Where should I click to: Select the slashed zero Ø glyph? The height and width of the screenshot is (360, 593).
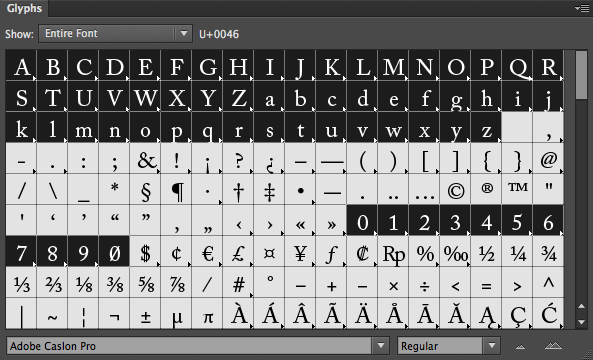tap(114, 252)
